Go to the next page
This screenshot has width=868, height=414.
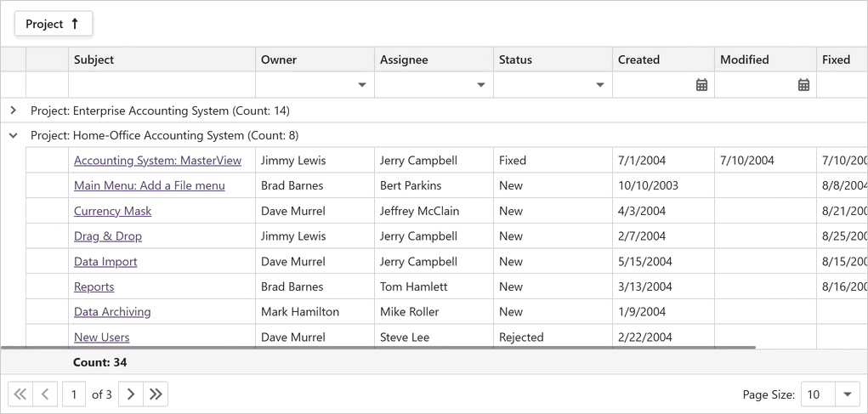(x=130, y=394)
